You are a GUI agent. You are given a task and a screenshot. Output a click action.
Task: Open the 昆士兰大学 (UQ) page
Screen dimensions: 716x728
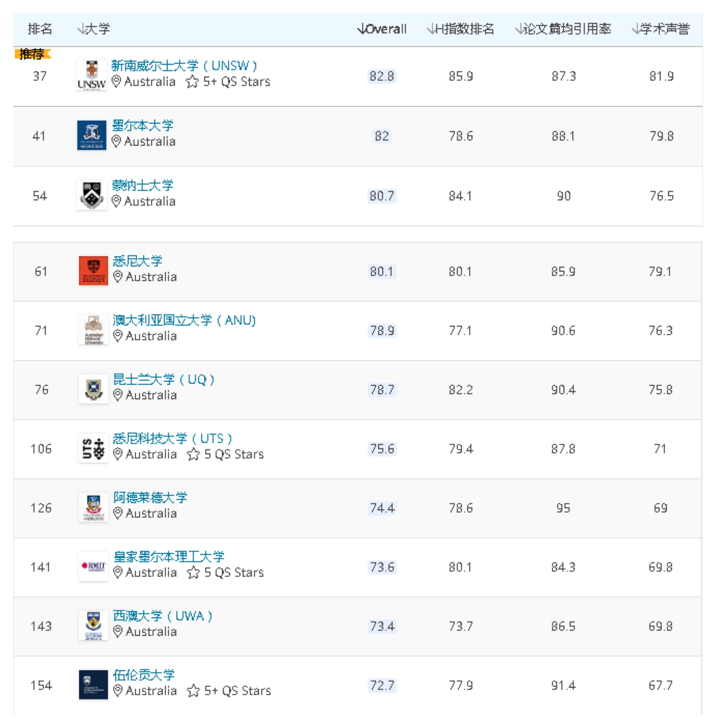tap(164, 380)
